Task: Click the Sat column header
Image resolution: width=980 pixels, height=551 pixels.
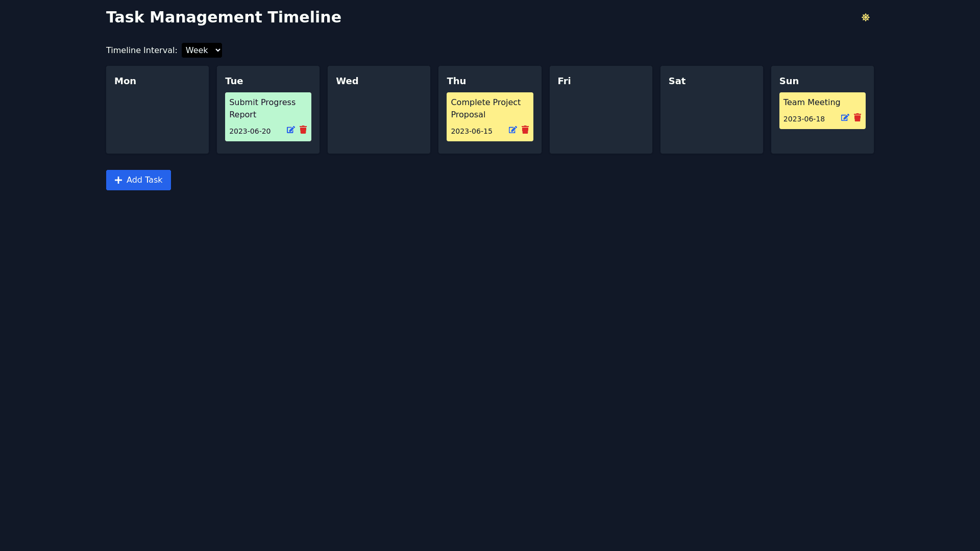Action: (x=677, y=81)
